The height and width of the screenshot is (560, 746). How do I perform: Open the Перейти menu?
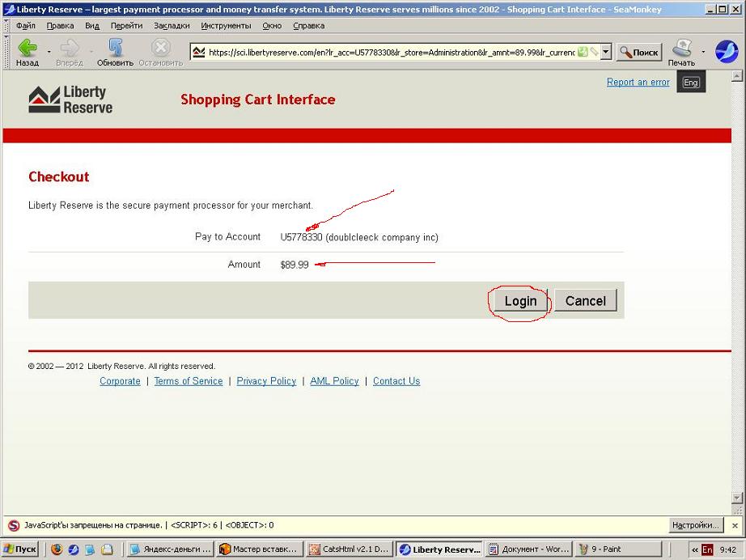click(126, 26)
